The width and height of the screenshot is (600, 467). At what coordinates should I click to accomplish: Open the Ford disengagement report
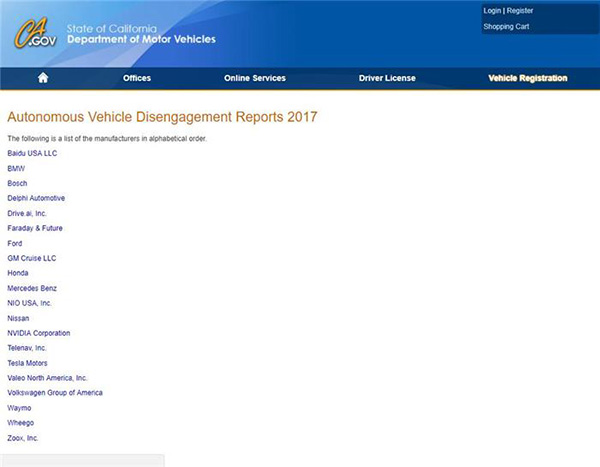[15, 243]
